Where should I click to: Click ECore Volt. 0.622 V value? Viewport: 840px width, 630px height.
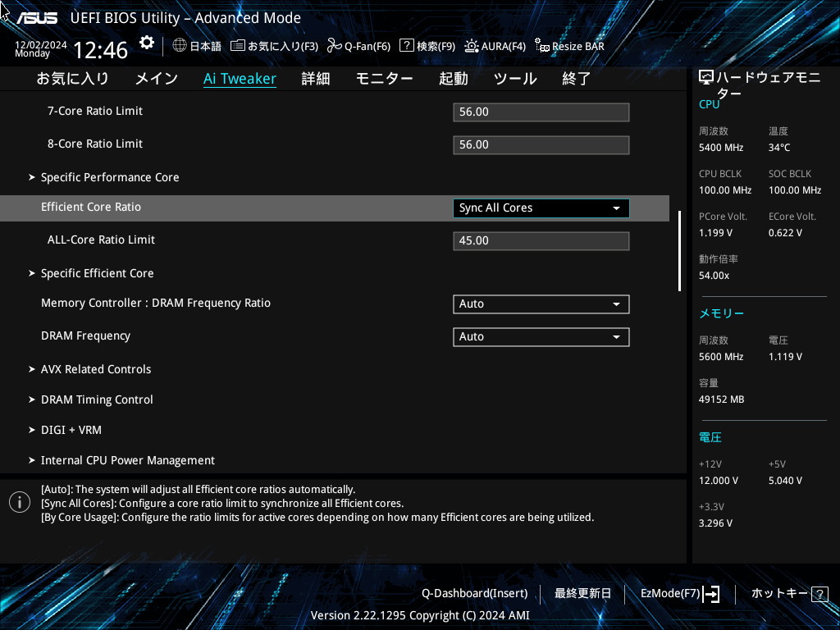785,232
